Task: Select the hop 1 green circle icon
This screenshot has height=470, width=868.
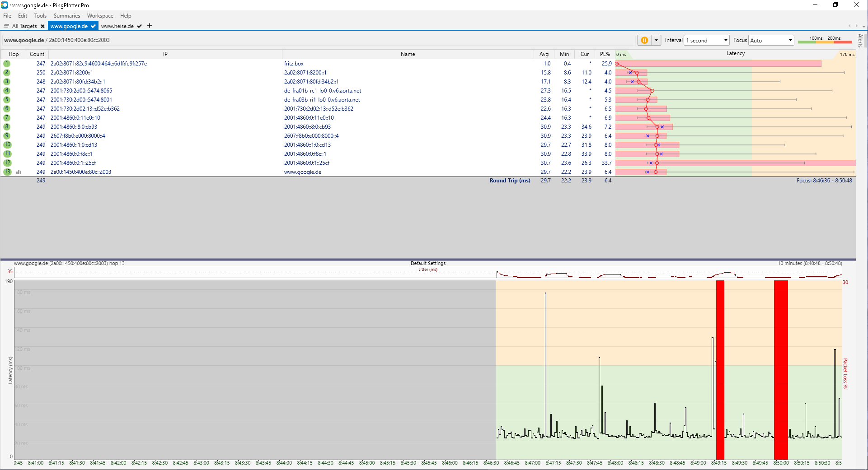Action: point(7,64)
